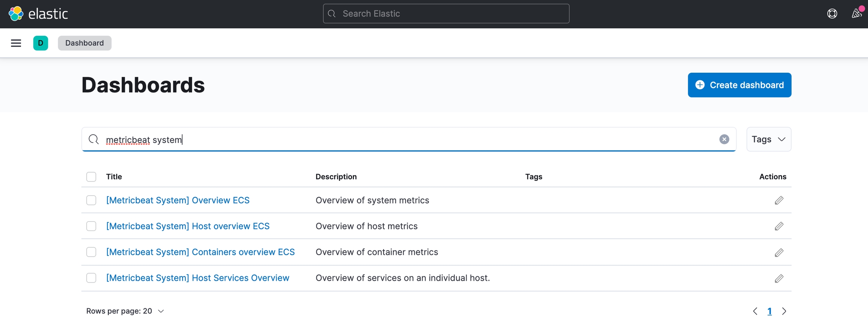Go to previous page arrow
Viewport: 868px width, 329px height.
755,311
